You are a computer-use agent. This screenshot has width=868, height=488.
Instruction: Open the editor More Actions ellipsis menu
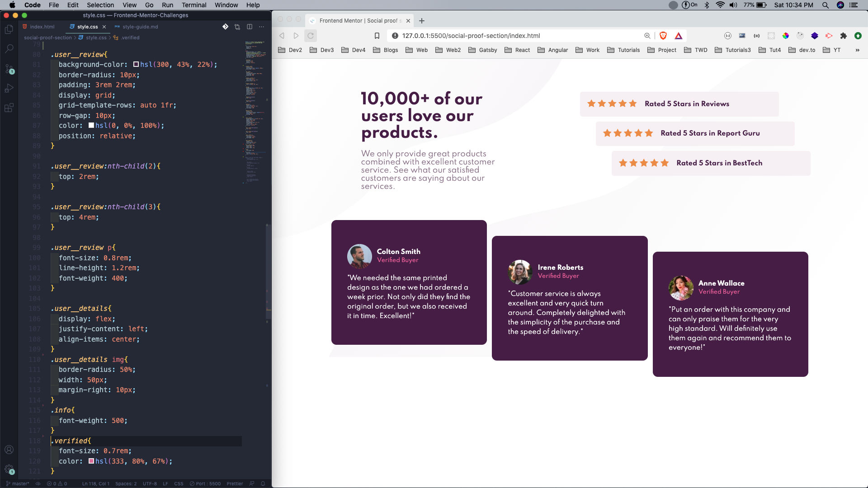point(261,27)
